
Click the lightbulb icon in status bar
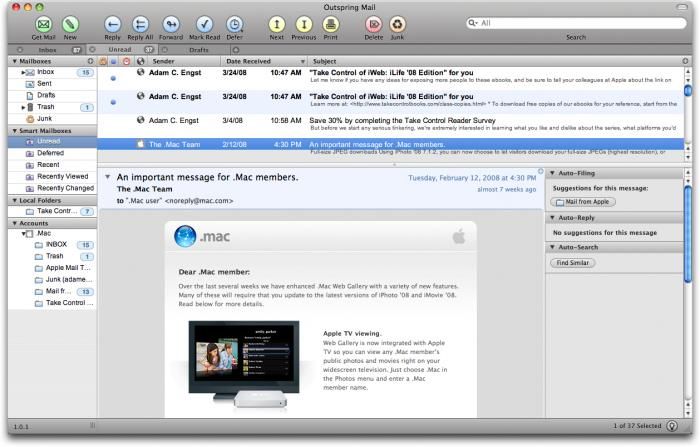pyautogui.click(x=672, y=426)
